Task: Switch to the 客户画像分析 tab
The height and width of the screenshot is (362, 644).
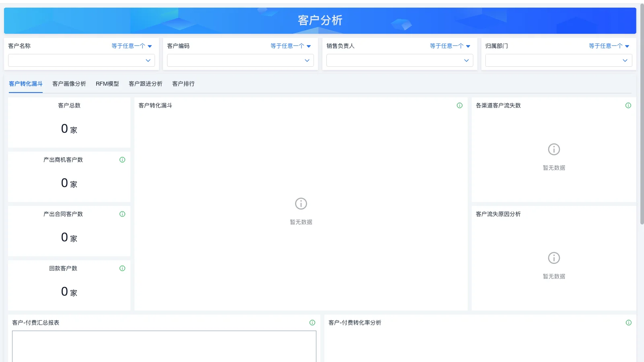Action: (69, 84)
